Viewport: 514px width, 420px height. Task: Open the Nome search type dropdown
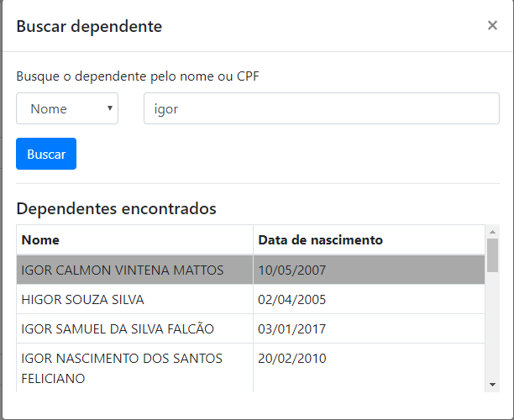pyautogui.click(x=67, y=108)
